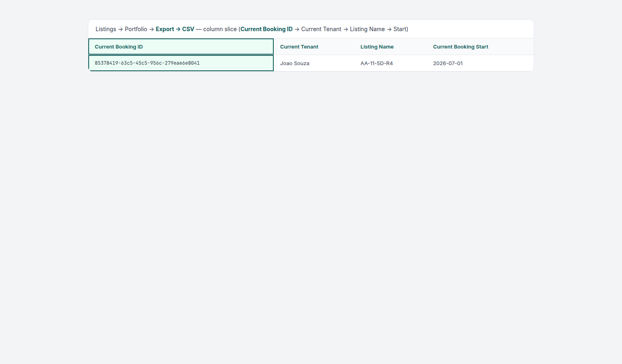
Task: Click the Current Booking Start column header
Action: [x=480, y=47]
